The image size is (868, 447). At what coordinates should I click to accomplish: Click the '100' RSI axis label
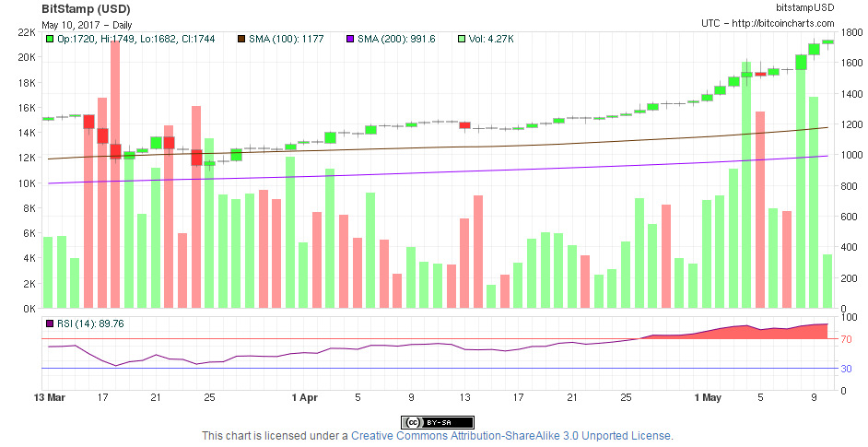pos(850,317)
